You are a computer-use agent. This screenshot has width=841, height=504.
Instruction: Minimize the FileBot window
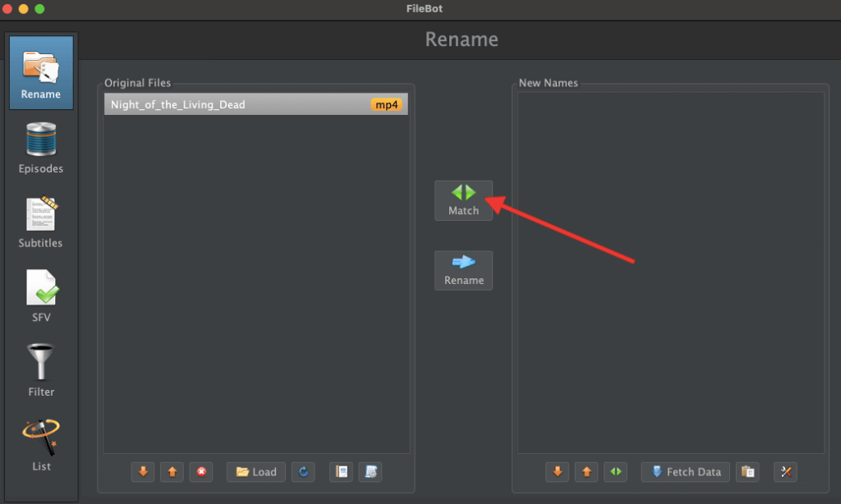[24, 8]
